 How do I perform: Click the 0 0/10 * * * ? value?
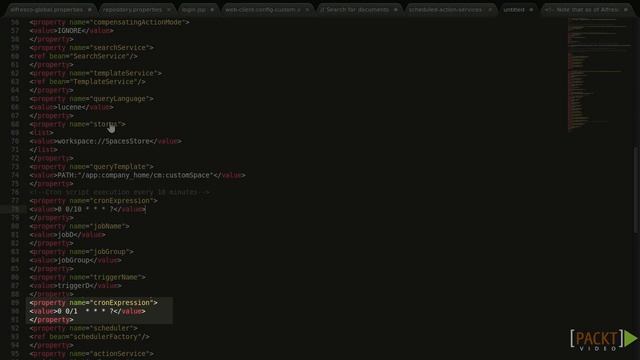85,209
